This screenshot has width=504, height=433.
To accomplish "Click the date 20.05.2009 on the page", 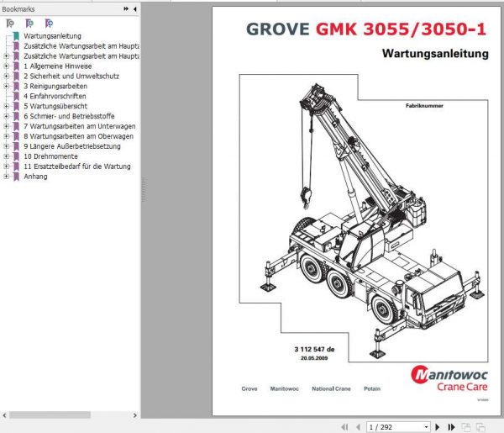I will click(x=314, y=358).
